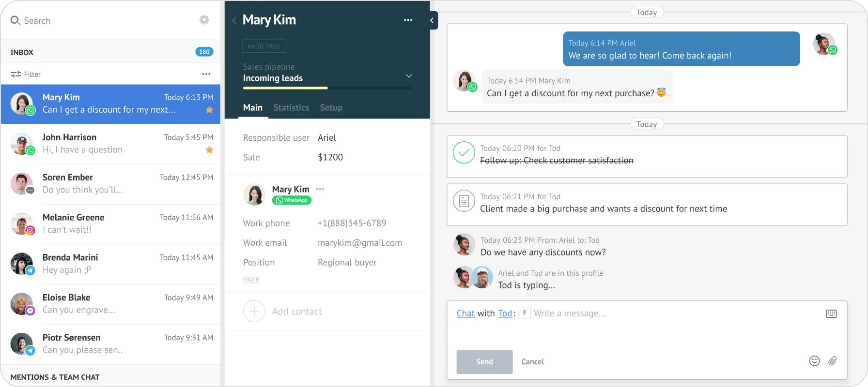The image size is (868, 387).
Task: Open Eloise Blake conversation
Action: click(110, 304)
